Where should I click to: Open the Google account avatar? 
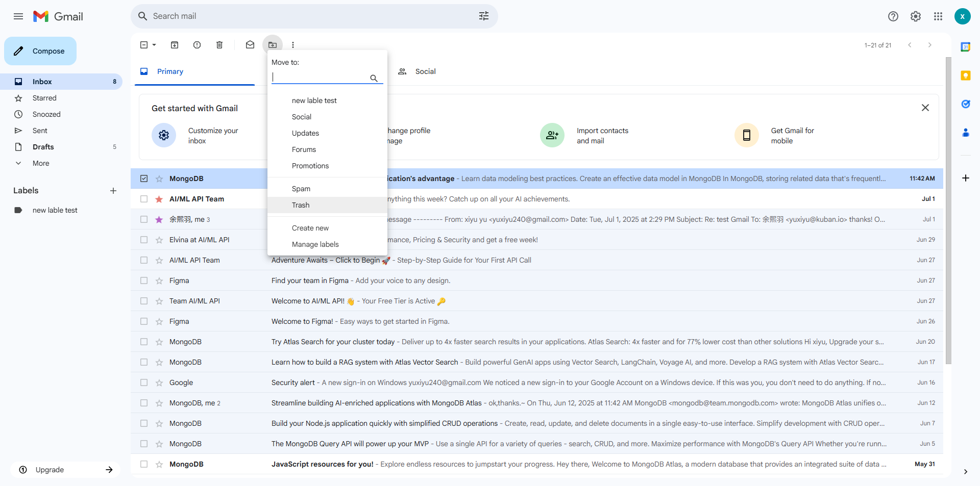click(963, 16)
